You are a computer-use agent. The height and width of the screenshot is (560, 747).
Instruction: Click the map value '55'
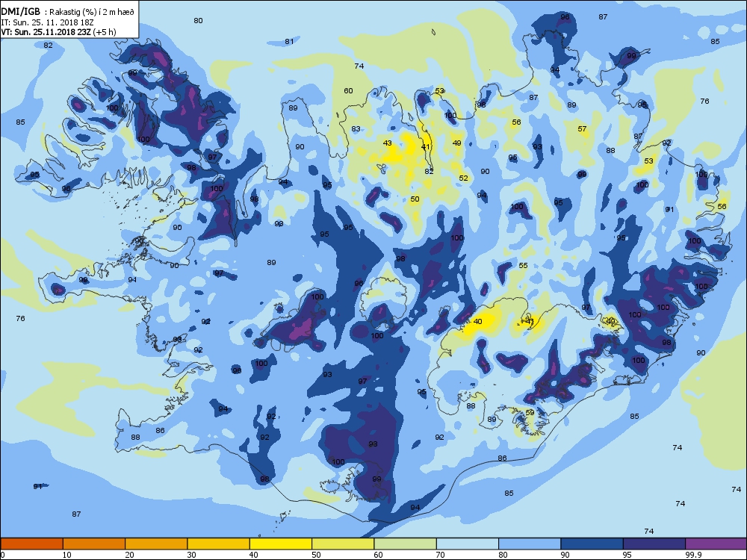pos(523,265)
